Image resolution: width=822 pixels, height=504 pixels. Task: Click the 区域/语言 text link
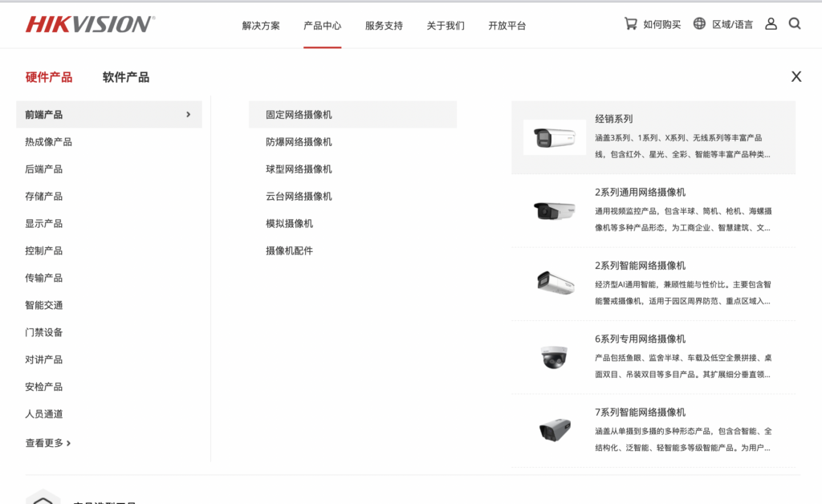click(732, 24)
